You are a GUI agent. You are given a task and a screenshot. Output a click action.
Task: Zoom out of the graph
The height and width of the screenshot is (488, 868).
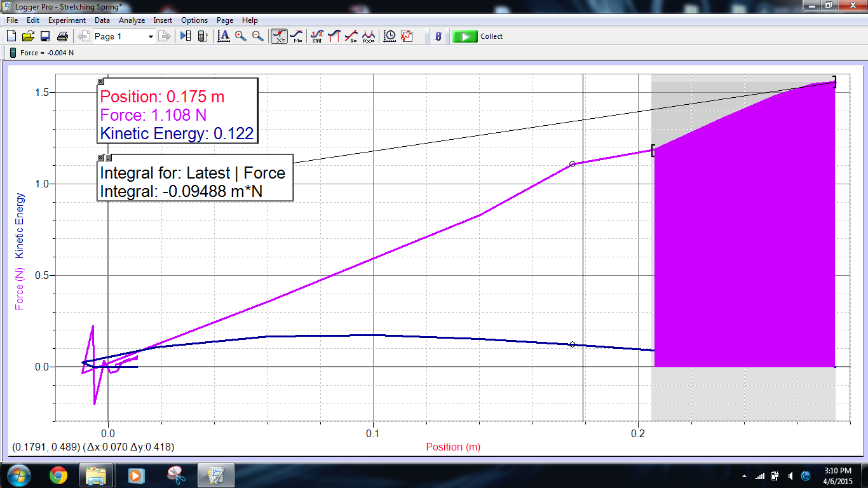click(257, 36)
